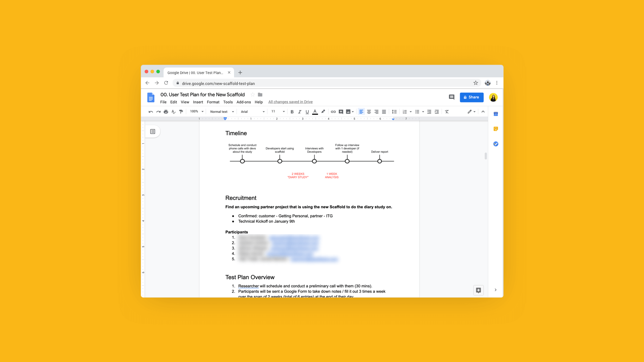Open the Calendar side panel
The image size is (644, 362).
pos(496,114)
